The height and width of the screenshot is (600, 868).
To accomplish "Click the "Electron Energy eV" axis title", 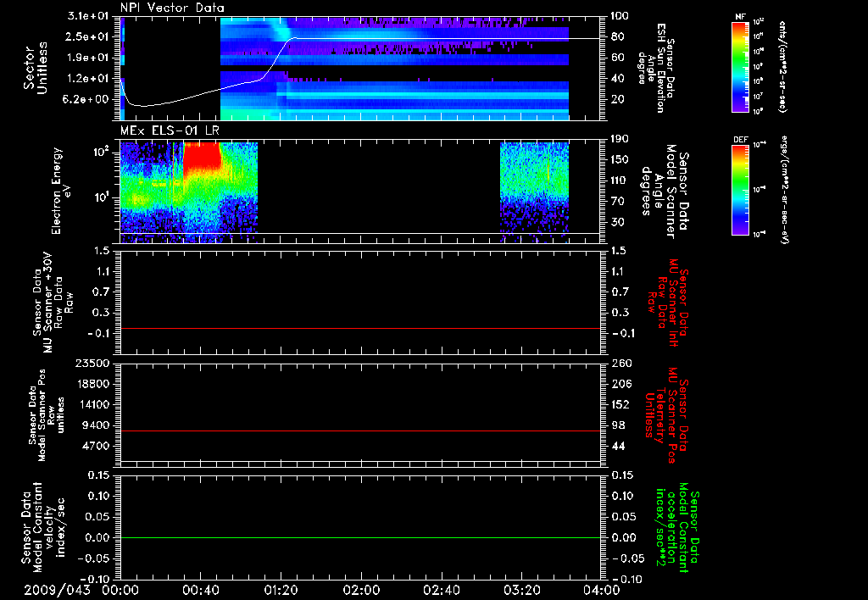I will 61,191.
